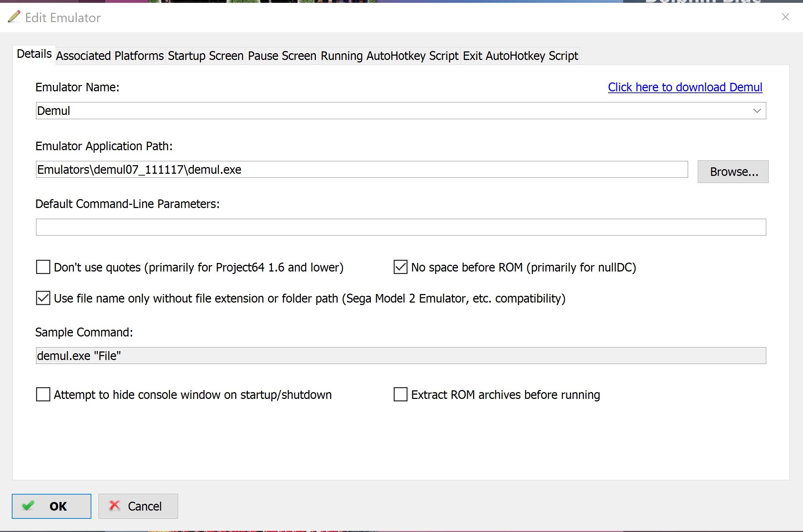The width and height of the screenshot is (803, 532).
Task: Uncheck Use file name only without extension
Action: coord(43,298)
